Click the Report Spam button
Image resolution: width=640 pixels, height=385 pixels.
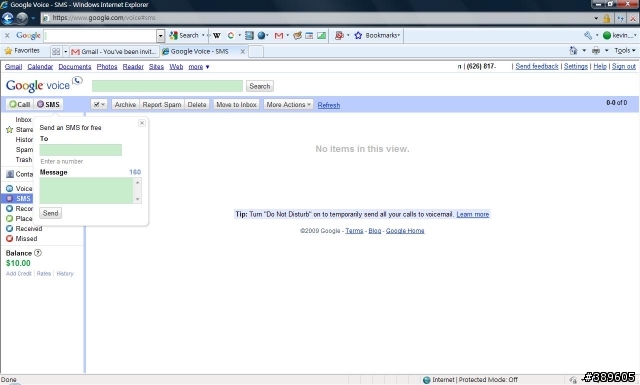(x=162, y=105)
